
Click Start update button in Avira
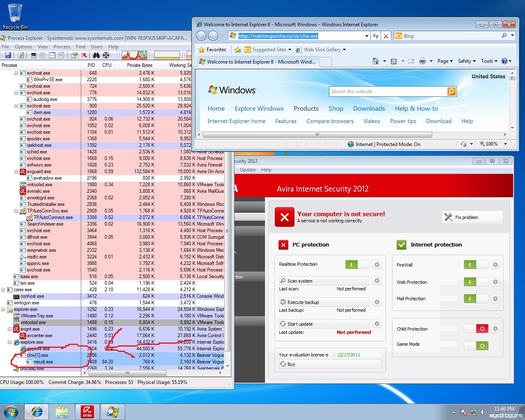324,324
